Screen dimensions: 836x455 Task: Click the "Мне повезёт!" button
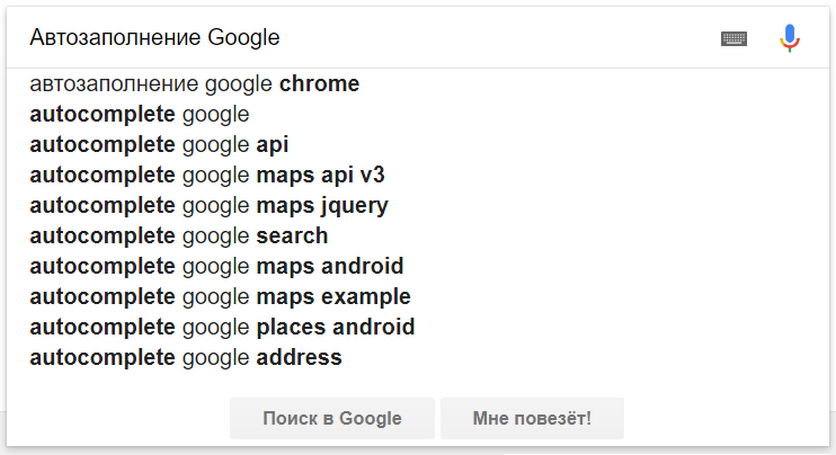click(x=532, y=418)
